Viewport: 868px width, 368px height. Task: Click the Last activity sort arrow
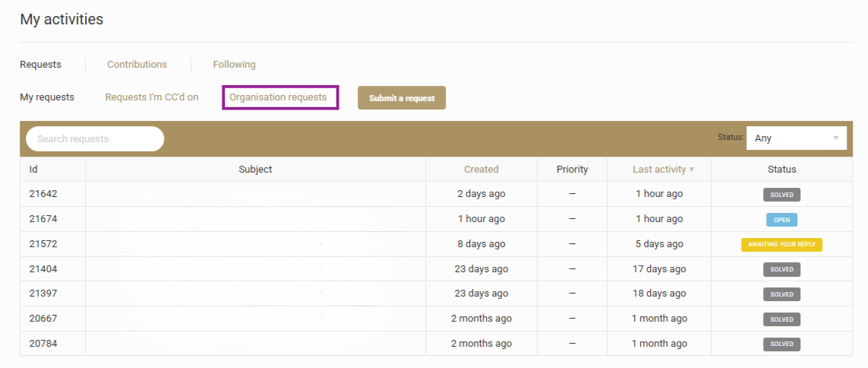point(691,170)
